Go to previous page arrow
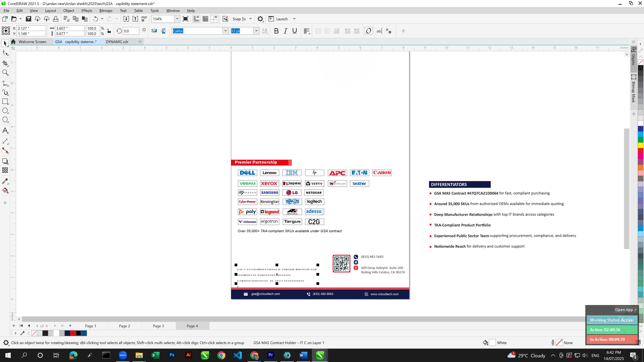Screen dimensions: 644x362 [x=29, y=326]
